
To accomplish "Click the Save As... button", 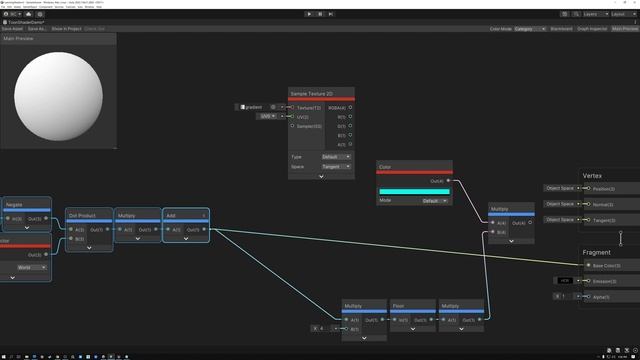I will [37, 29].
